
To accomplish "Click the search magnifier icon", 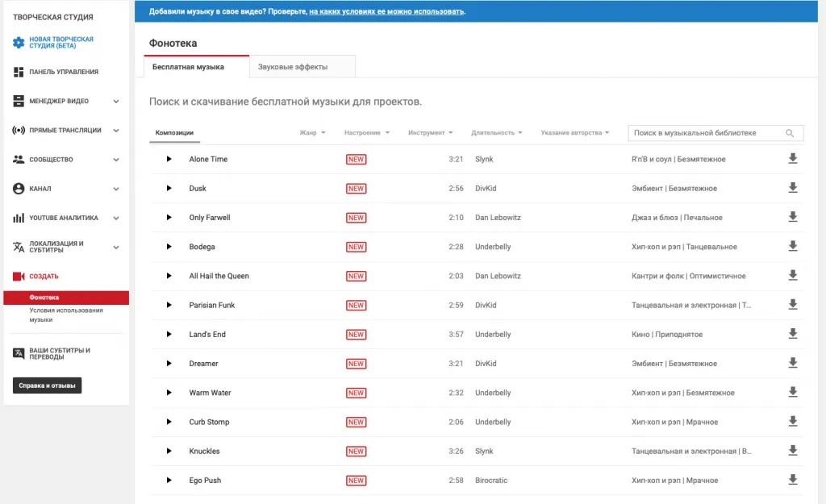I will click(789, 133).
